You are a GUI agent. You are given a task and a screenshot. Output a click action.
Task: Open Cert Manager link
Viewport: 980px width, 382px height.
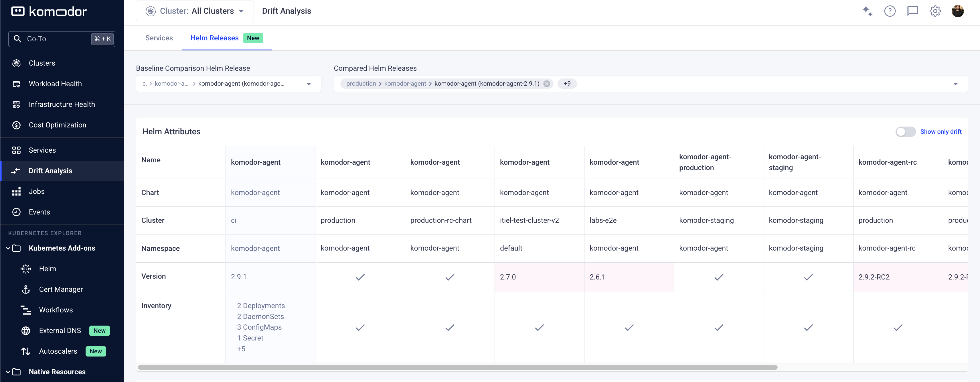(x=61, y=290)
